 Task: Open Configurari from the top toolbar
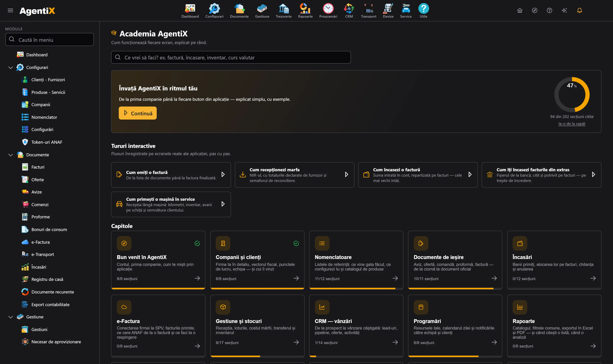point(214,11)
